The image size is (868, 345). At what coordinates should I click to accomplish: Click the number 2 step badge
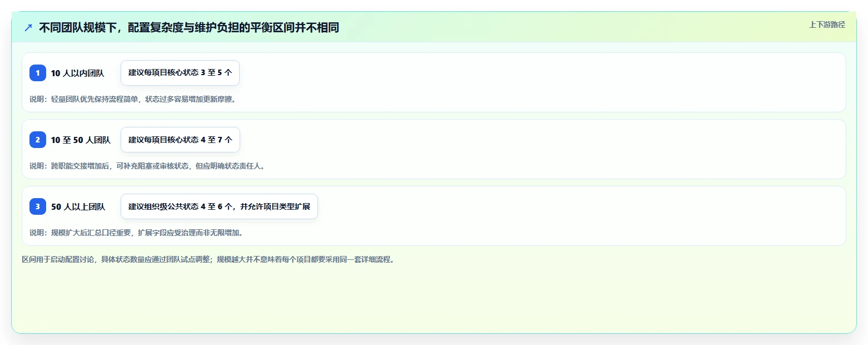click(x=38, y=140)
